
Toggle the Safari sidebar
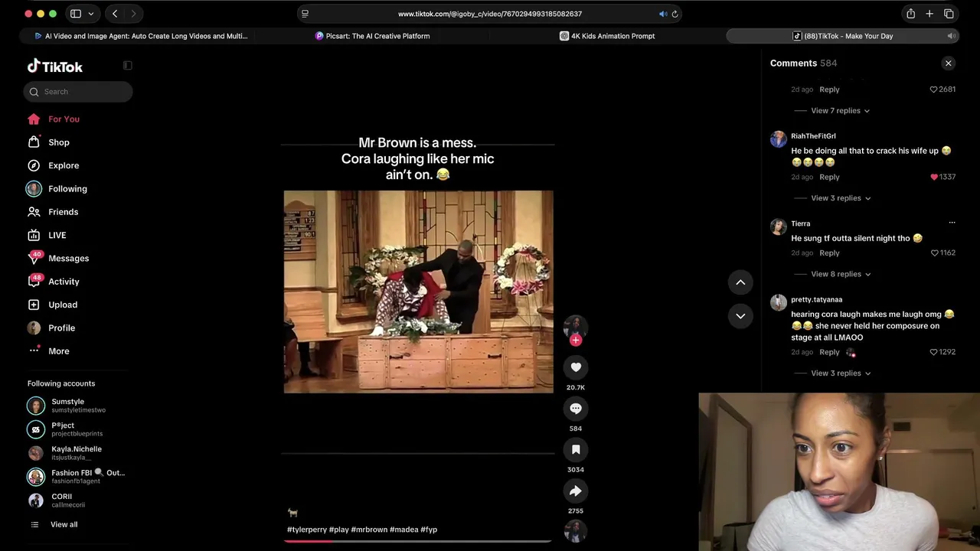pyautogui.click(x=76, y=14)
